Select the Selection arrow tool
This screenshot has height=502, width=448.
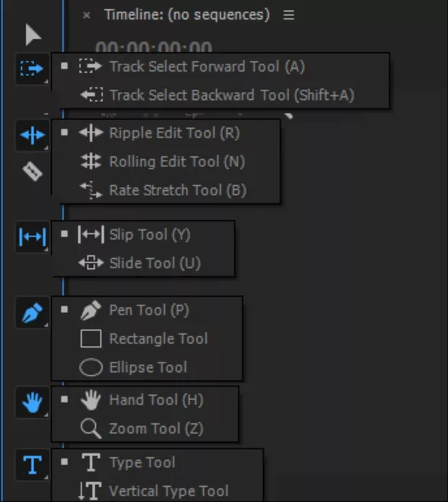pyautogui.click(x=33, y=35)
